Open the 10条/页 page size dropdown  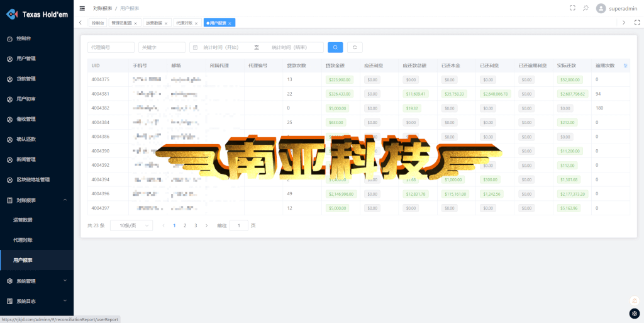coord(131,225)
